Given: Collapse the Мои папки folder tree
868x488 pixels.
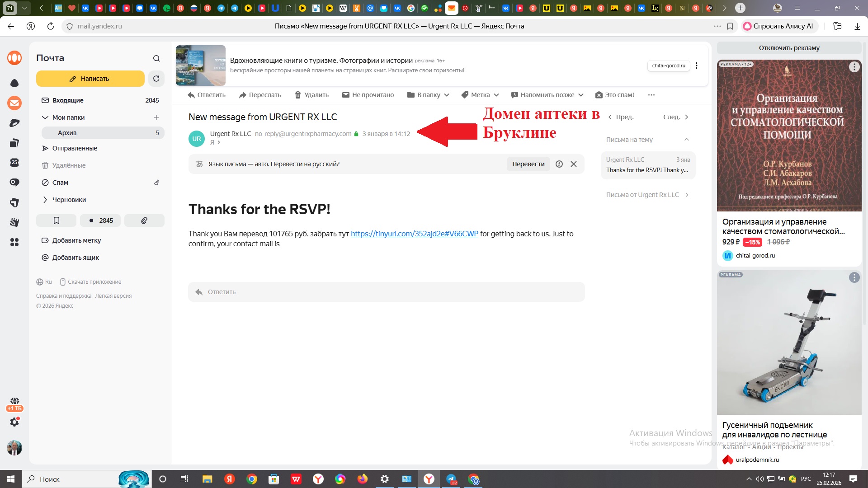Looking at the screenshot, I should [x=45, y=117].
